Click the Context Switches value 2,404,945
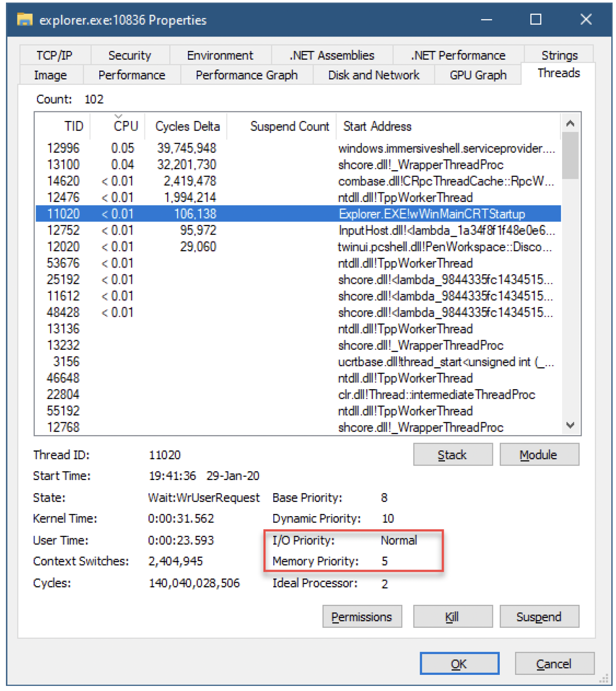616x691 pixels. [x=176, y=561]
